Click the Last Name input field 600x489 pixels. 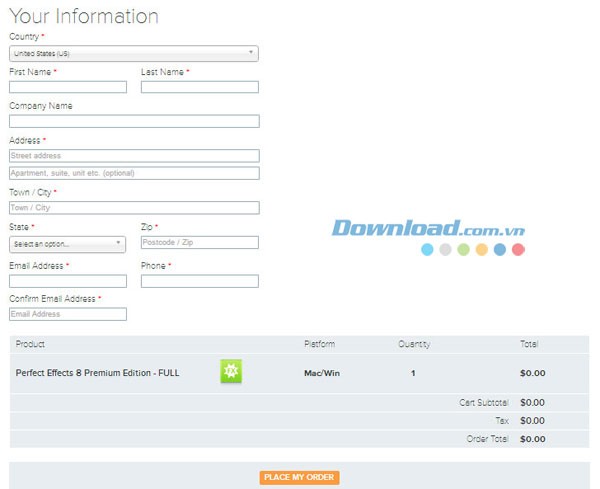click(199, 87)
